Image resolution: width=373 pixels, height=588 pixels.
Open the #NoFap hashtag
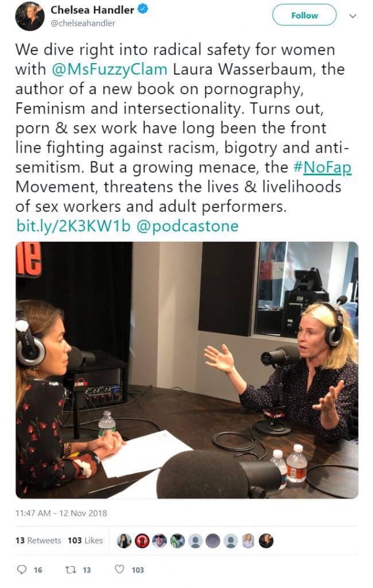(x=323, y=167)
